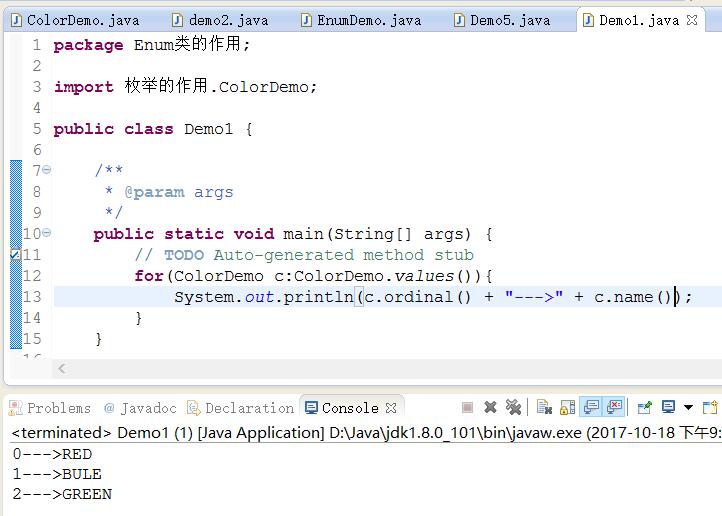
Task: Click the Declaration view icon
Action: 194,408
